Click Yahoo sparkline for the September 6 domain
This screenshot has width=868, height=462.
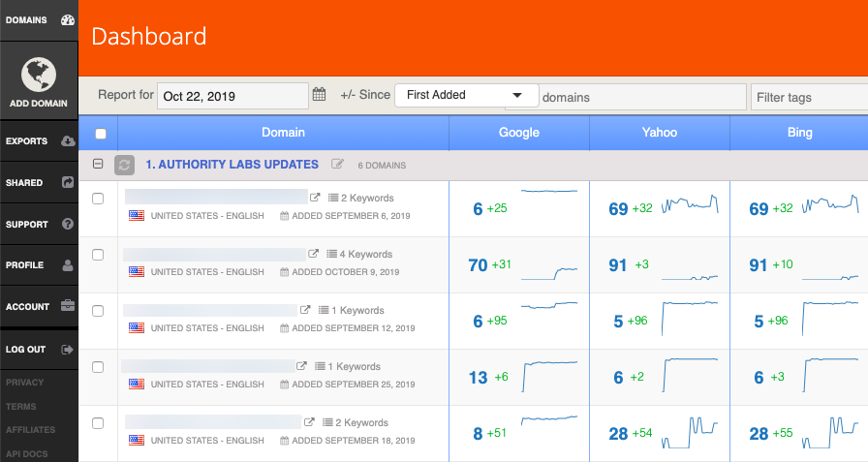point(691,204)
